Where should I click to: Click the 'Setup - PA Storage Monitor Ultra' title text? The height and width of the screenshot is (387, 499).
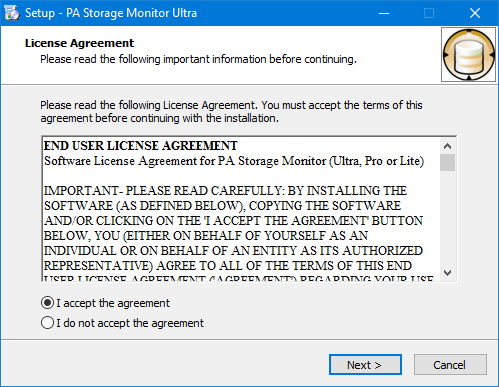pos(111,13)
